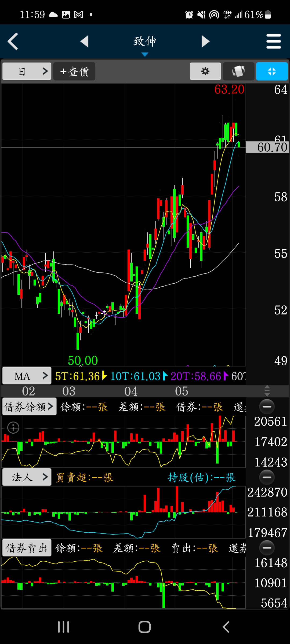Expand the 借券餘額 indicator selector

point(29,407)
